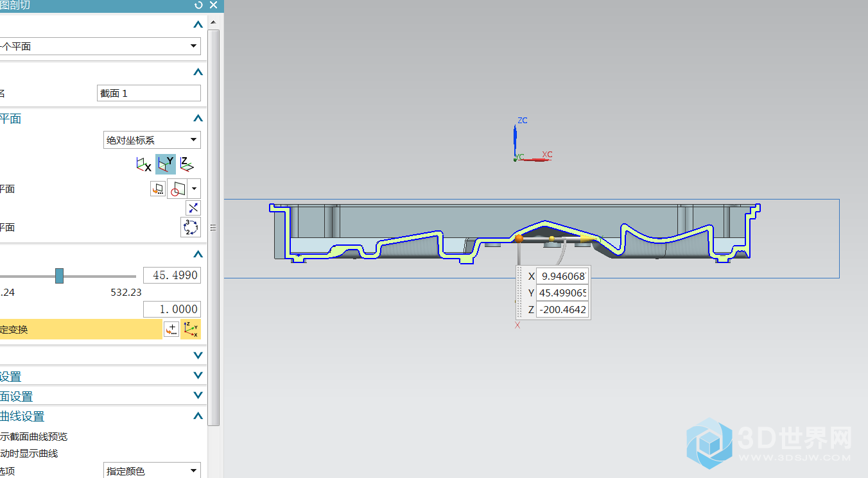Image resolution: width=868 pixels, height=478 pixels.
Task: Collapse the section plane group chevron
Action: (x=198, y=119)
